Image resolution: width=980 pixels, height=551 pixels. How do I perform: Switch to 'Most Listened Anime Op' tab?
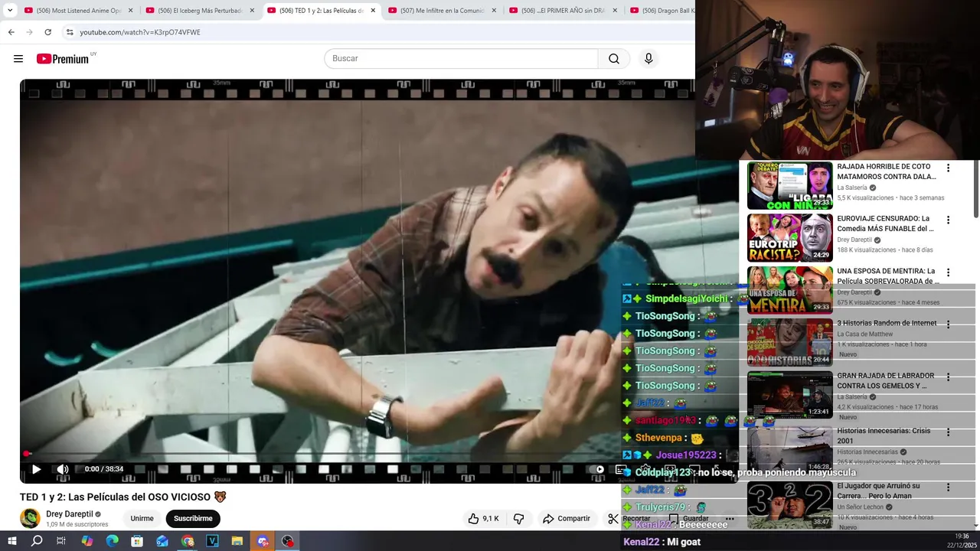pyautogui.click(x=77, y=11)
